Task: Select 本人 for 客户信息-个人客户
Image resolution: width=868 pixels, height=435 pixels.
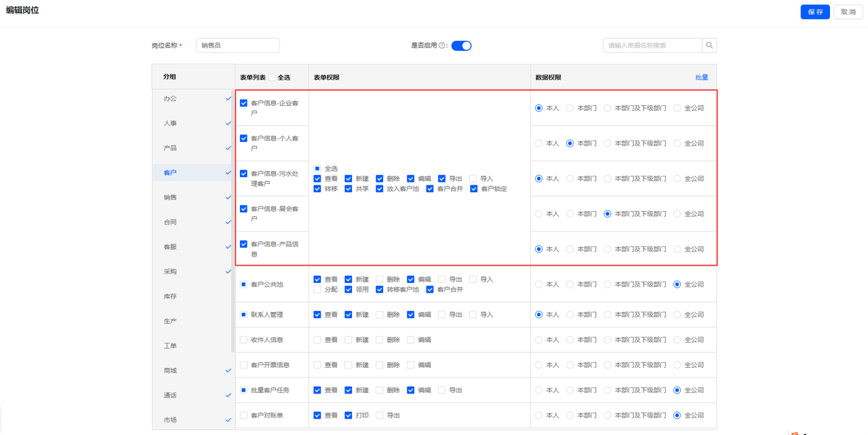Action: pyautogui.click(x=538, y=143)
